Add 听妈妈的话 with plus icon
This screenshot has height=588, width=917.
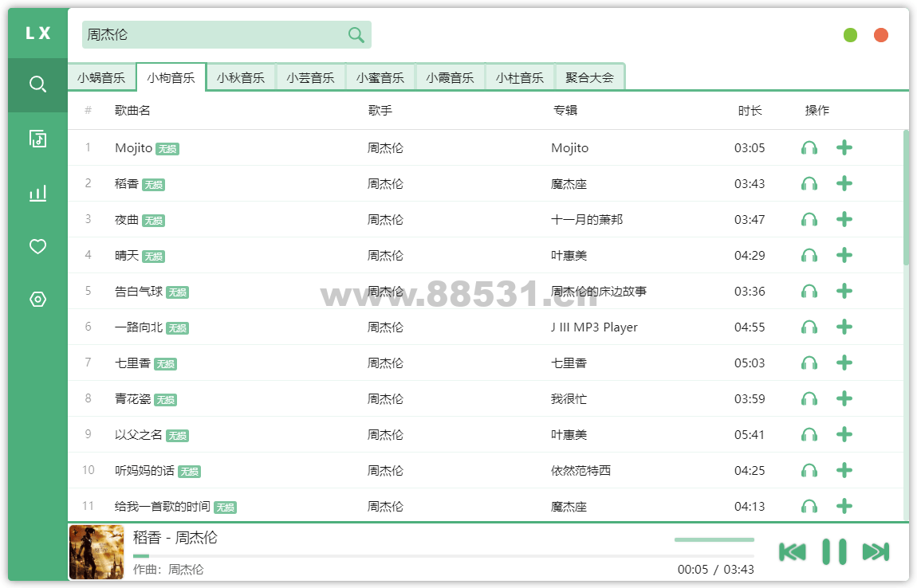click(x=844, y=470)
